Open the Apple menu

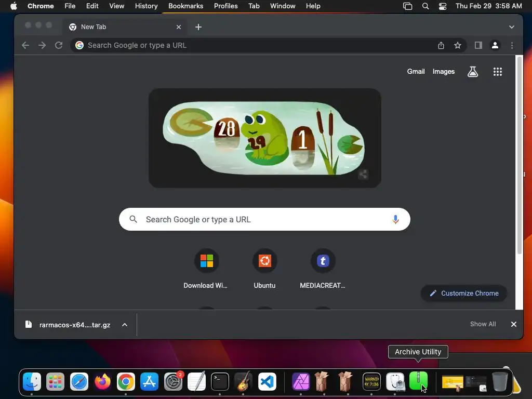coord(14,6)
